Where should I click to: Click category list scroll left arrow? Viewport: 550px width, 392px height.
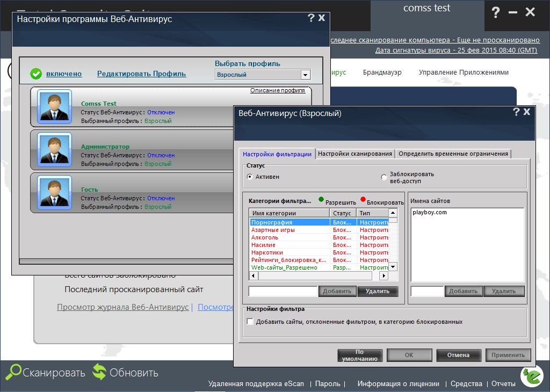coord(254,276)
